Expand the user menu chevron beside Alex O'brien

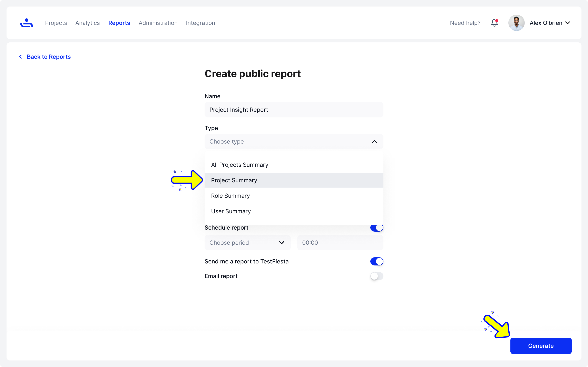pyautogui.click(x=568, y=23)
